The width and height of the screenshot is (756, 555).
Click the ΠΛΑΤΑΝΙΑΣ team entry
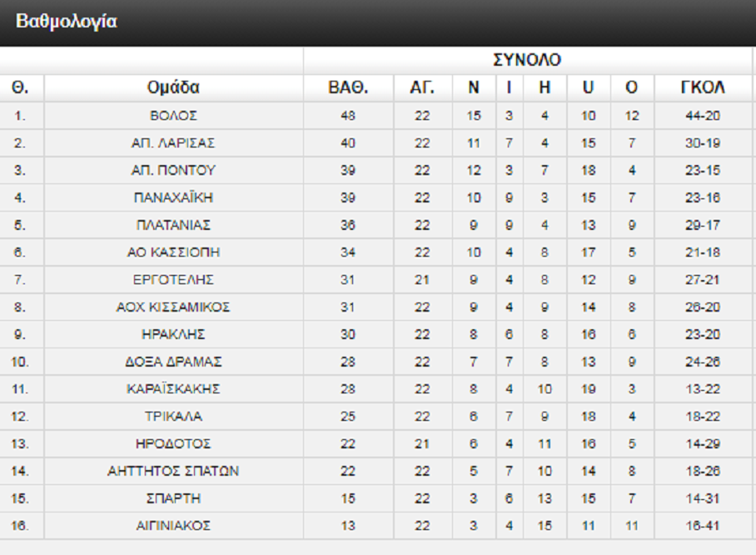tap(173, 225)
